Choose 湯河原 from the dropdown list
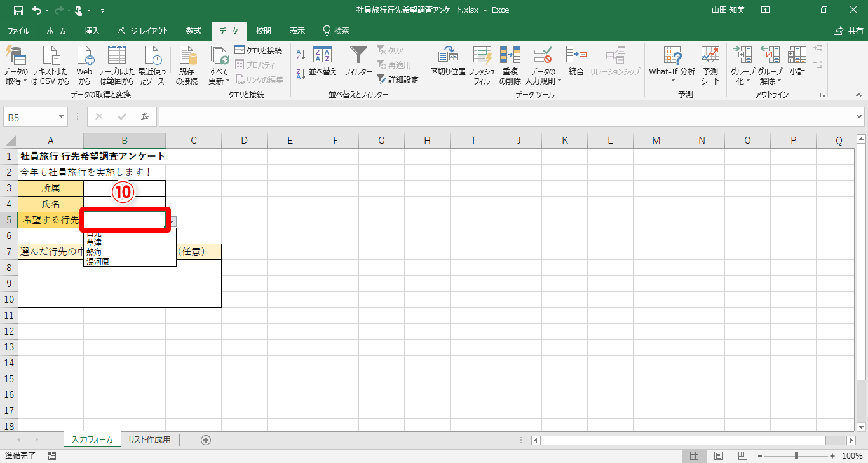 98,261
